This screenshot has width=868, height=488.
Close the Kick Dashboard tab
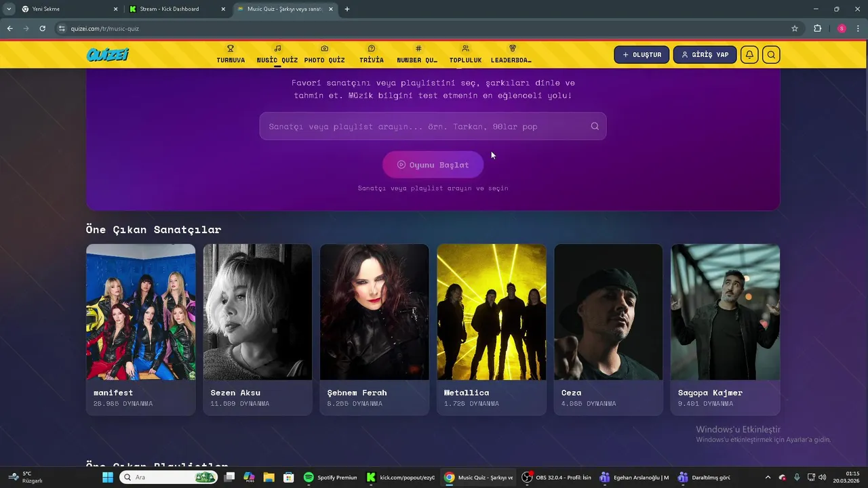(x=223, y=9)
